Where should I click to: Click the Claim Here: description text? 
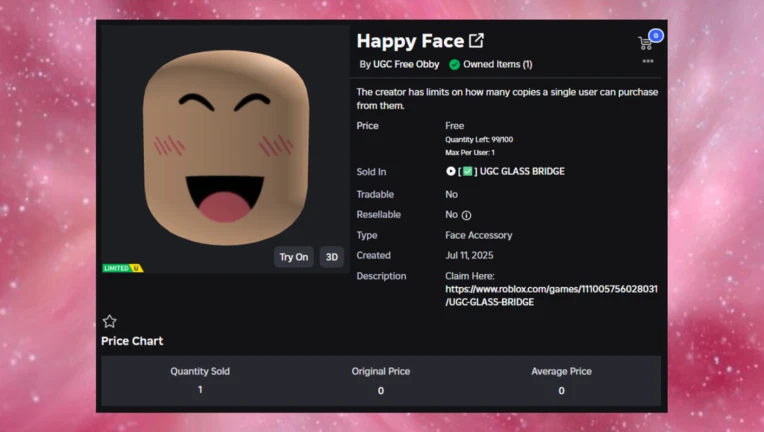[x=470, y=276]
